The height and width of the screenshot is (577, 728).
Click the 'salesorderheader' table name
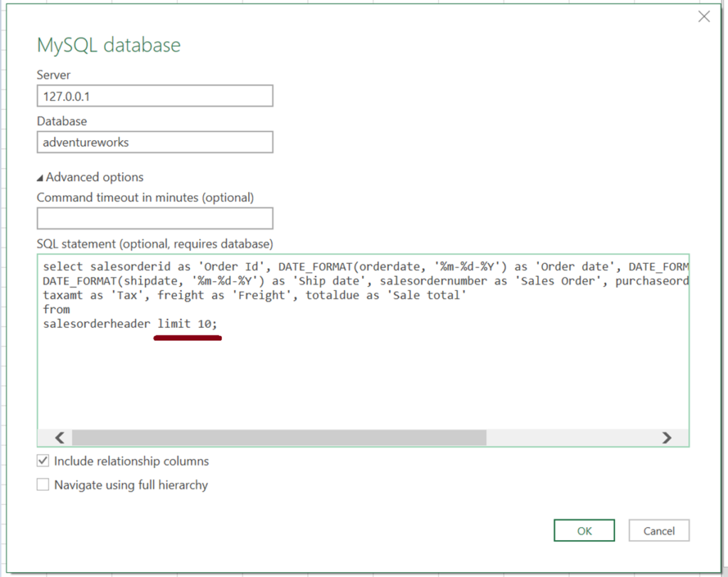pos(97,324)
